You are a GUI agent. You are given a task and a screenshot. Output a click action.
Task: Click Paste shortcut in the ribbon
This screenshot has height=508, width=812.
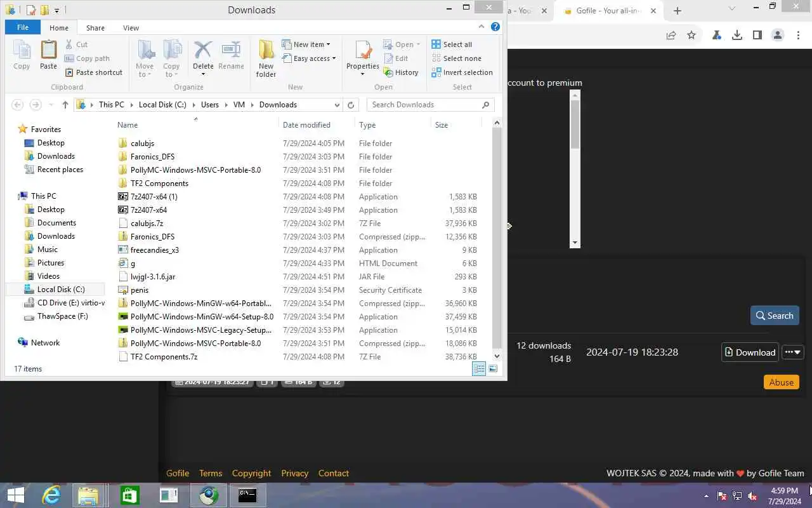[x=93, y=72]
